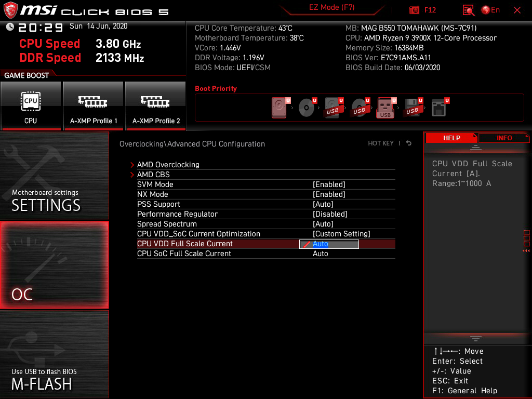Open the SETTINGS motherboard section
The width and height of the screenshot is (532, 399).
click(54, 176)
